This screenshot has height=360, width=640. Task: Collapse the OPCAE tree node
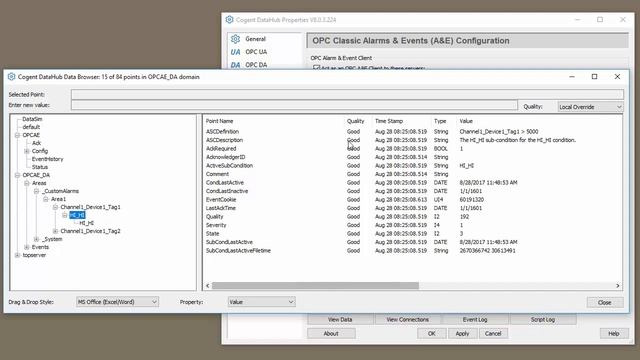pos(18,135)
